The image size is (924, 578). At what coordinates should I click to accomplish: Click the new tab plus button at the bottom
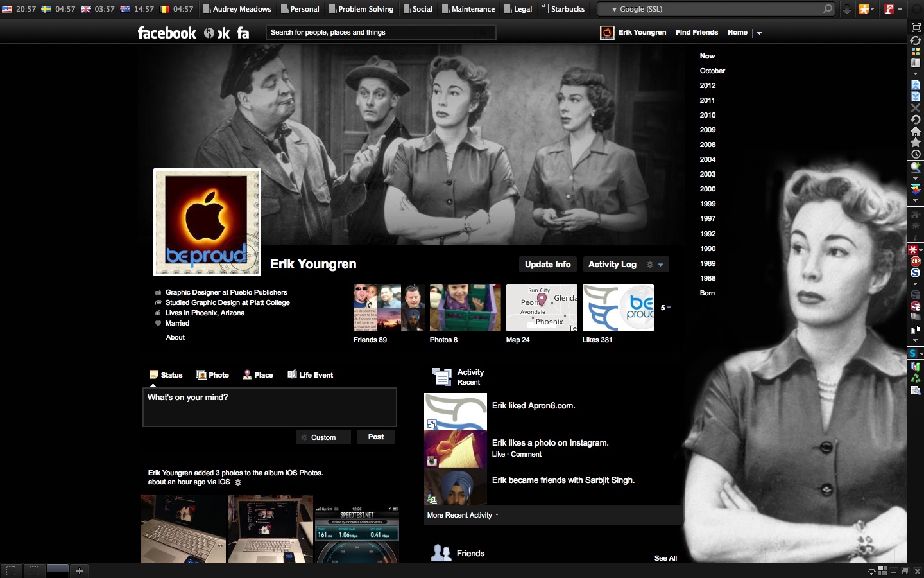pos(80,570)
